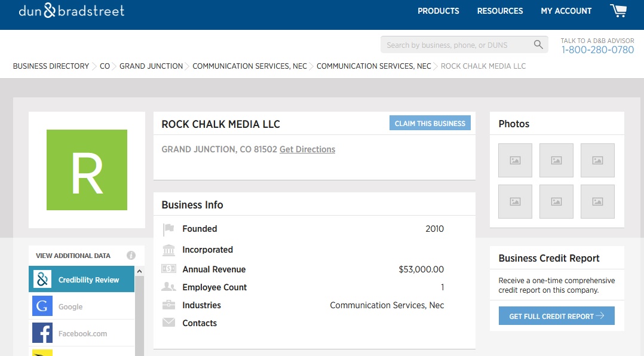The width and height of the screenshot is (644, 356).
Task: Open the MY ACCOUNT menu
Action: tap(566, 11)
